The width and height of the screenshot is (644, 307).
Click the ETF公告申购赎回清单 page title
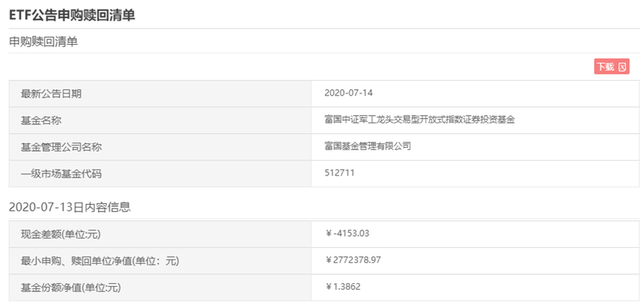point(72,15)
